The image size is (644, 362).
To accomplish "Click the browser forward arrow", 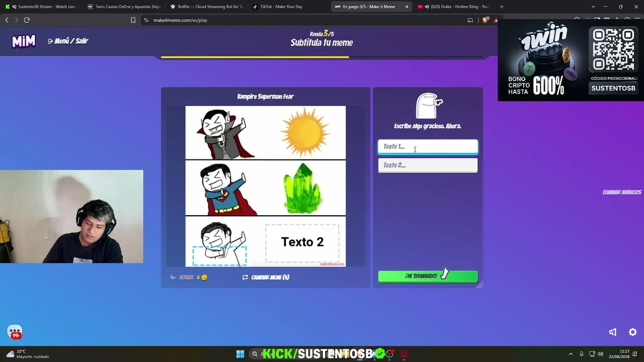I will (x=17, y=20).
